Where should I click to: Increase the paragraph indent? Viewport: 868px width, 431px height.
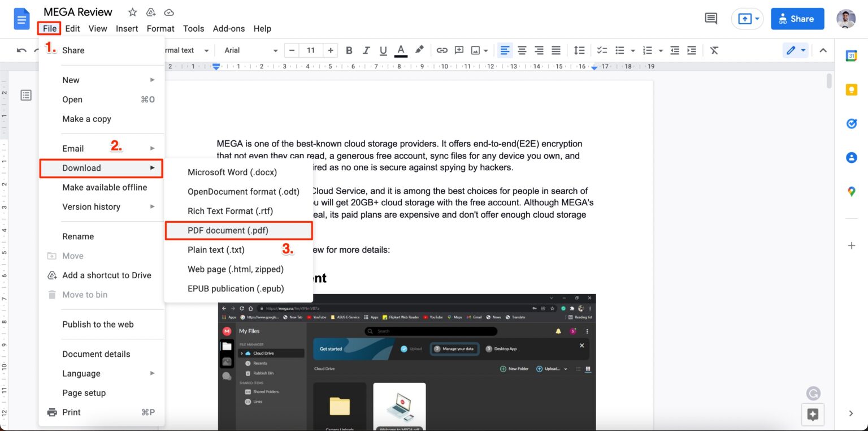click(691, 50)
